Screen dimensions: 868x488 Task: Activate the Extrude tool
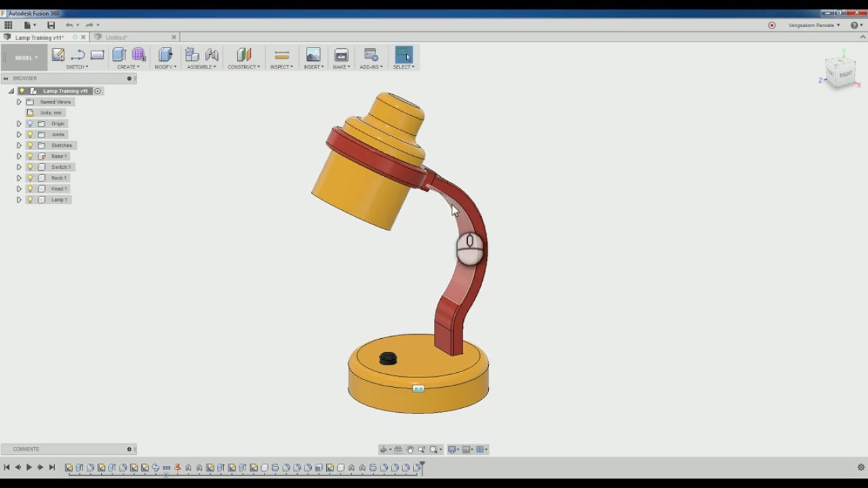pyautogui.click(x=119, y=55)
